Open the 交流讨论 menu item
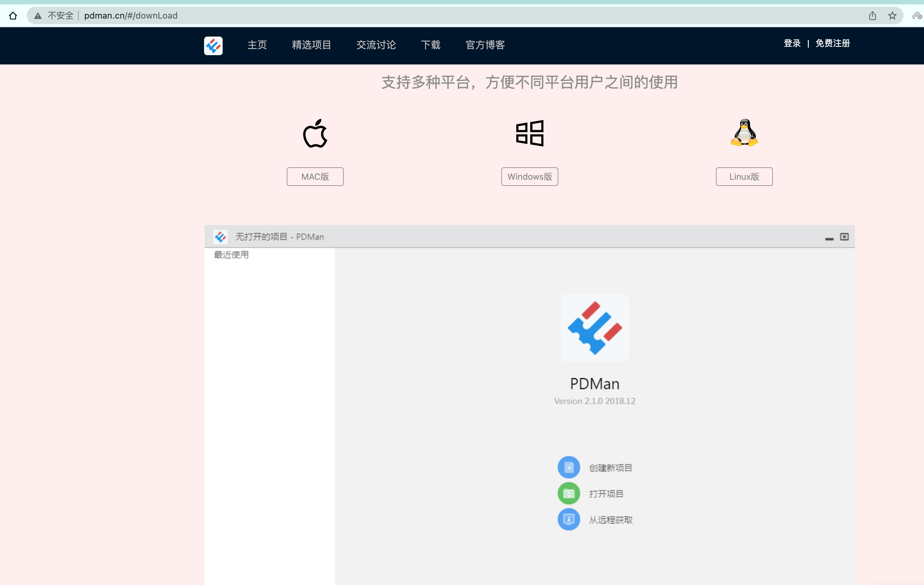 376,45
